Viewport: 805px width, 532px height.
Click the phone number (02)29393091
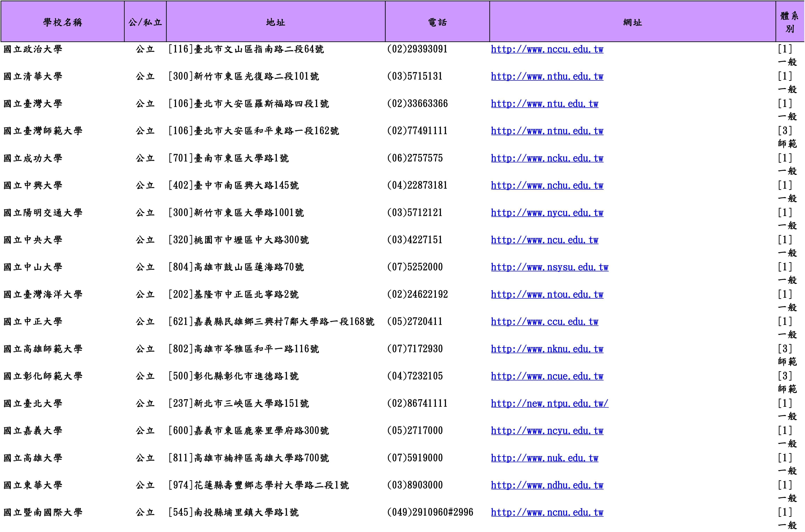click(x=417, y=49)
